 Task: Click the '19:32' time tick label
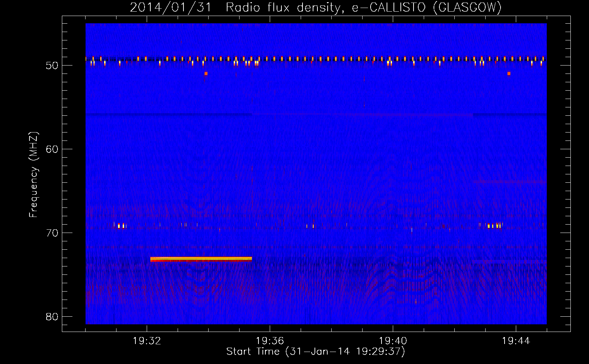[x=147, y=341]
